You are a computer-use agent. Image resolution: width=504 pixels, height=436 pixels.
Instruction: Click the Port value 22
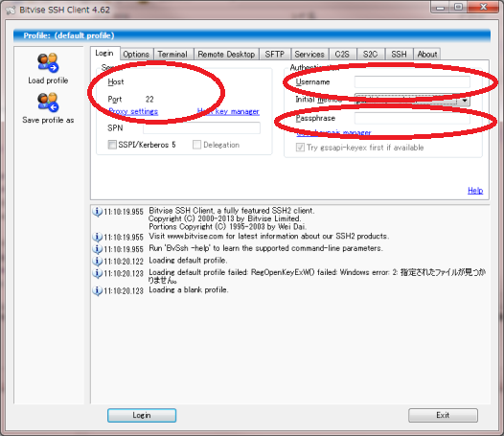pos(149,100)
